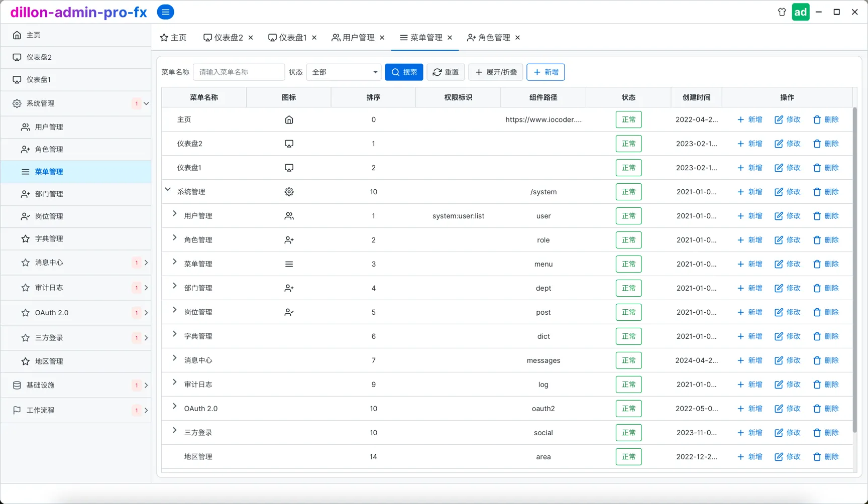Click the 重置 reset button
This screenshot has height=504, width=868.
coord(446,72)
